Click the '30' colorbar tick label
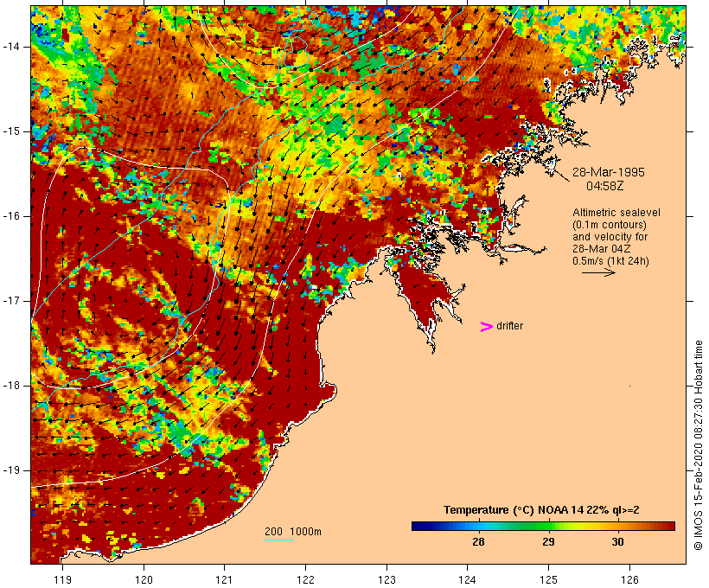Image resolution: width=709 pixels, height=588 pixels. 617,542
